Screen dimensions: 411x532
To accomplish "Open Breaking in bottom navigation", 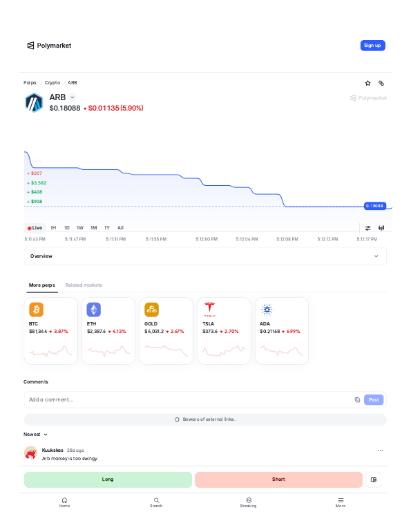I will point(249,502).
